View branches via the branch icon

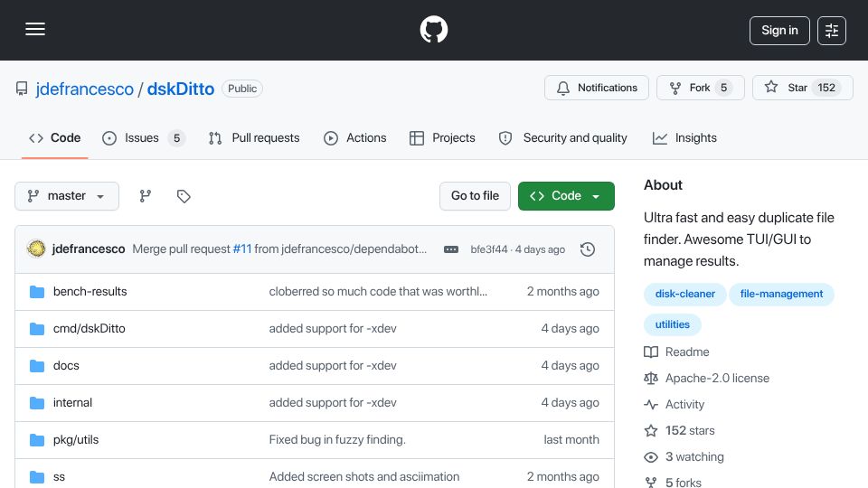coord(145,196)
